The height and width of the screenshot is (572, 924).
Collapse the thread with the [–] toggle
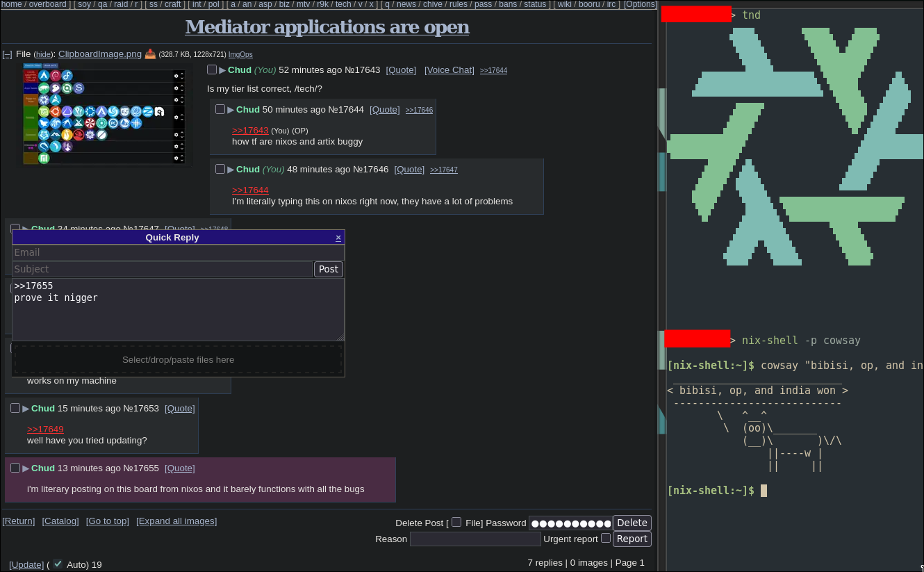[x=7, y=54]
